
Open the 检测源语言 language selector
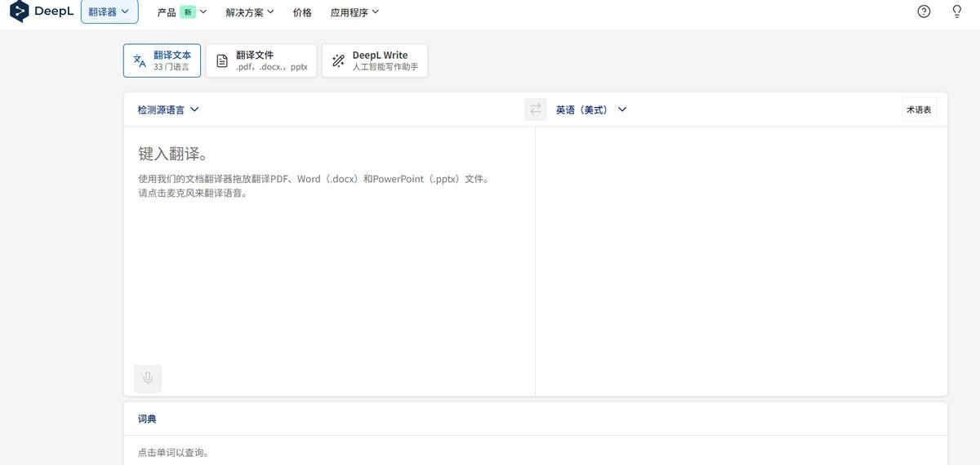(x=168, y=110)
